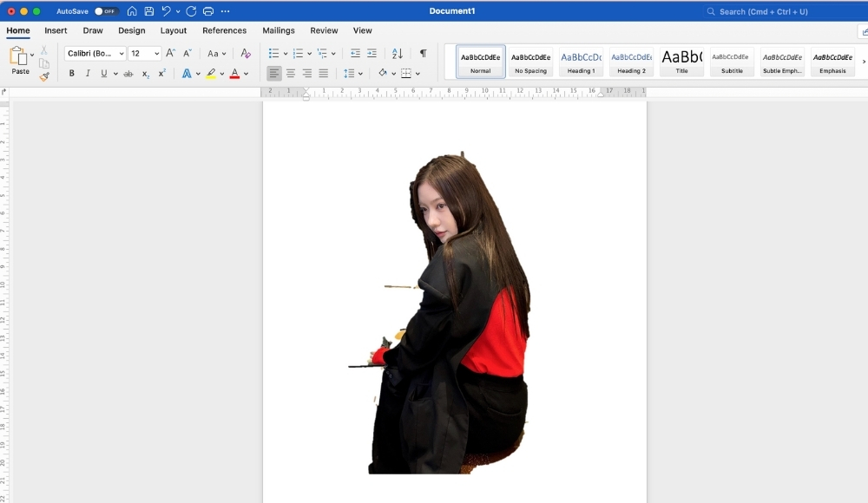Apply justify text alignment
The height and width of the screenshot is (503, 868).
[x=324, y=74]
